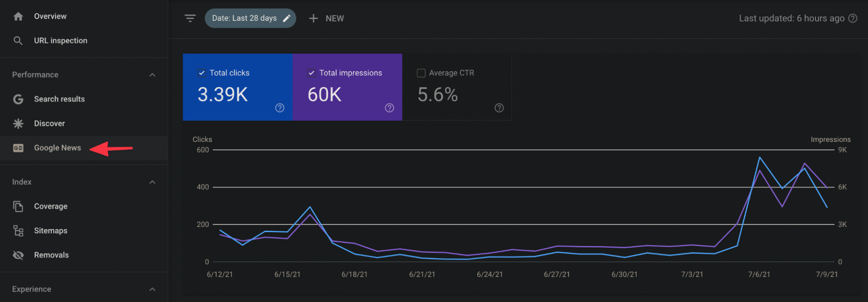Click the Last updated: 6 hours ago text
Image resolution: width=868 pixels, height=302 pixels.
coord(792,18)
